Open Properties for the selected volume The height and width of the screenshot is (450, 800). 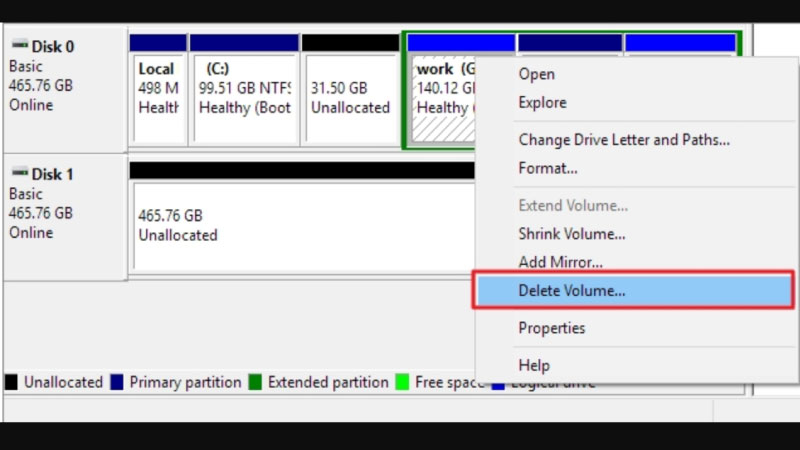pos(551,328)
